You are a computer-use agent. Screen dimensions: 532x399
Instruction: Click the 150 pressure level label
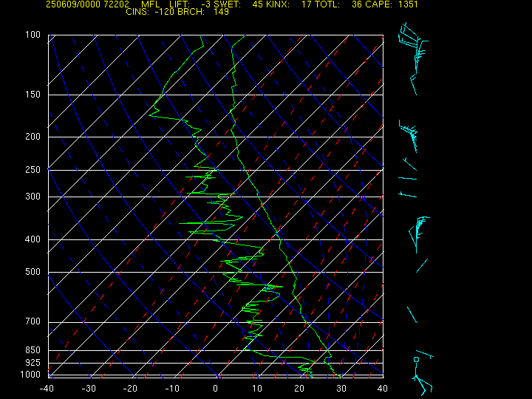click(33, 95)
